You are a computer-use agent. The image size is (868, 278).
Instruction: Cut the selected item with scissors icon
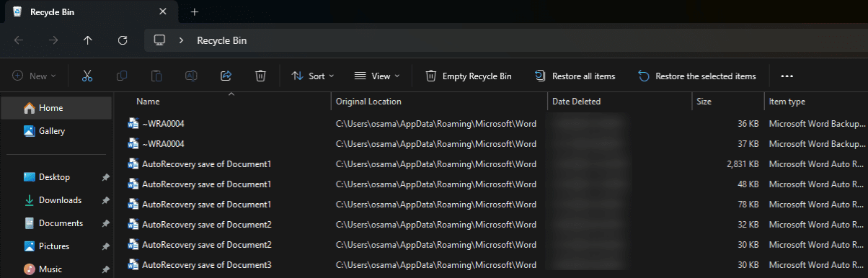[87, 76]
